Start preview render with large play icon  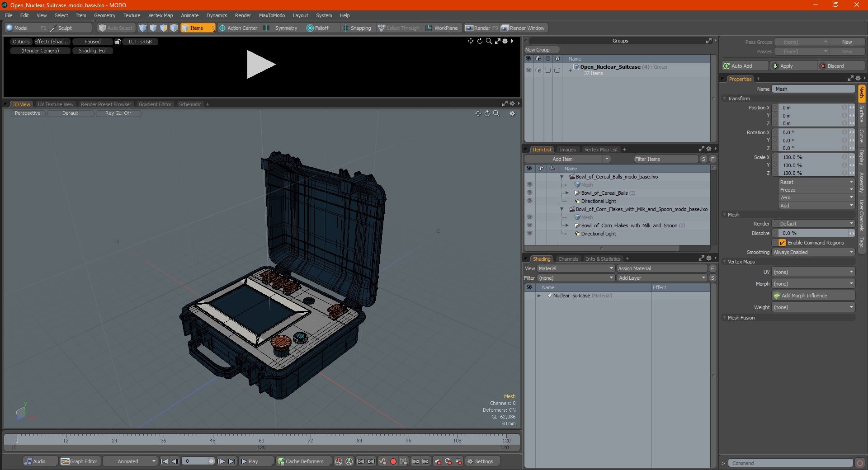coord(261,65)
